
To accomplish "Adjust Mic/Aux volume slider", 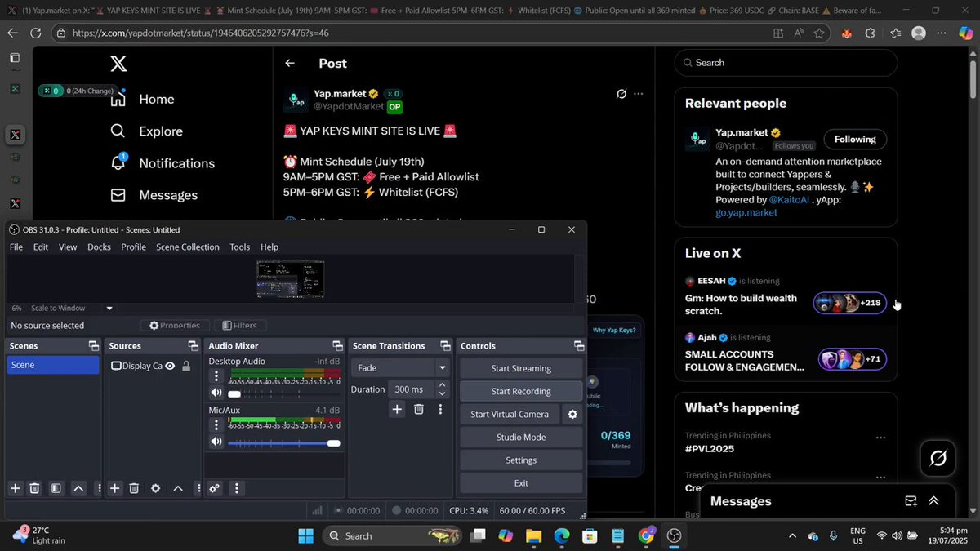I will point(283,442).
